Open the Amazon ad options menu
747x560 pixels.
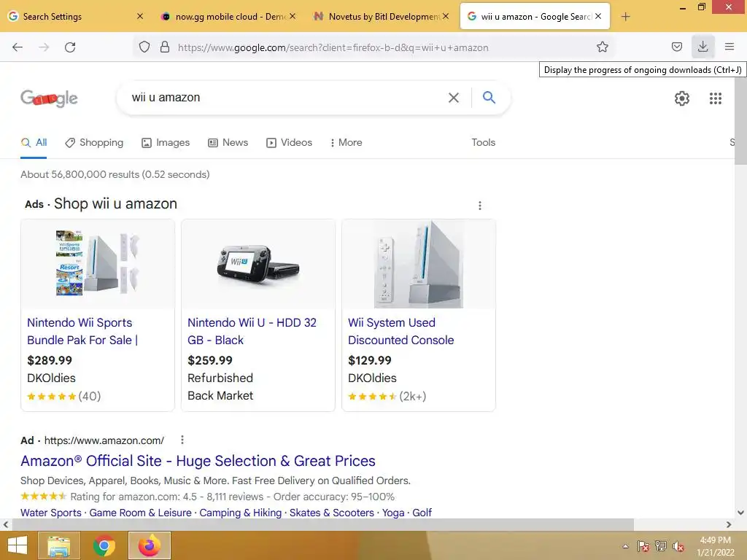pyautogui.click(x=182, y=440)
